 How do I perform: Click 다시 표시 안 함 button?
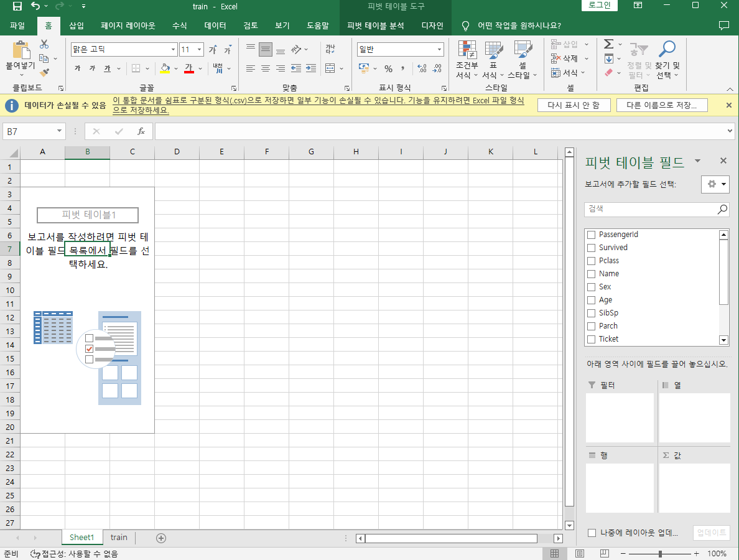pyautogui.click(x=574, y=105)
